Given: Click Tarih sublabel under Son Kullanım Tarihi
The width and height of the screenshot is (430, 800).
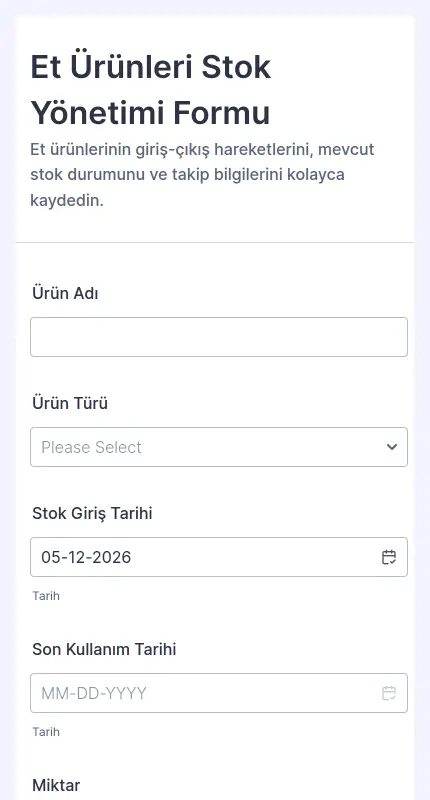Looking at the screenshot, I should coord(46,732).
